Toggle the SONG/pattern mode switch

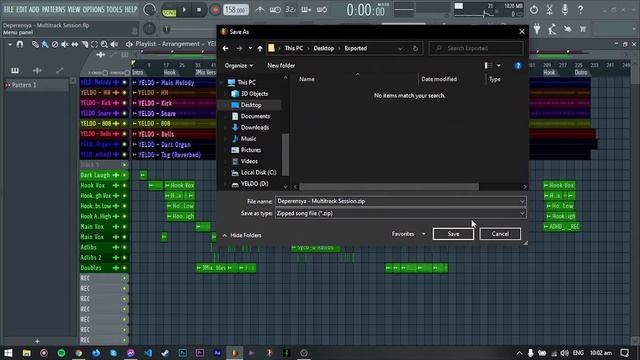169,10
